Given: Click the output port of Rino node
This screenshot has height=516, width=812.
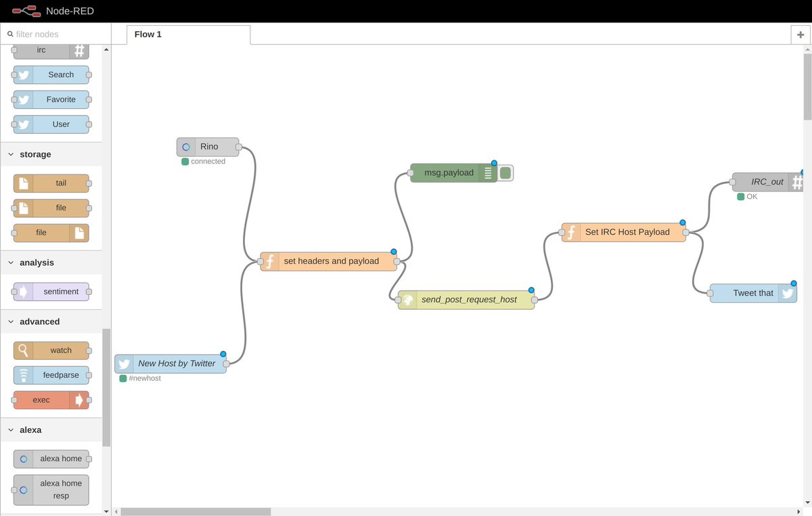Looking at the screenshot, I should pos(239,147).
